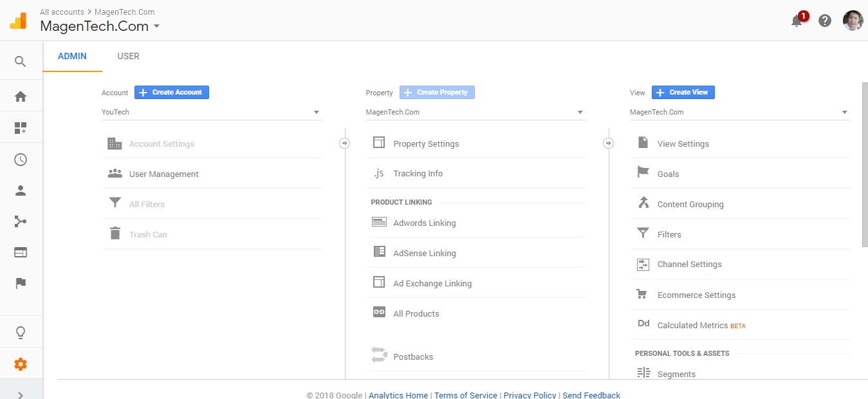Open Discover lightbulb icon

(x=21, y=333)
